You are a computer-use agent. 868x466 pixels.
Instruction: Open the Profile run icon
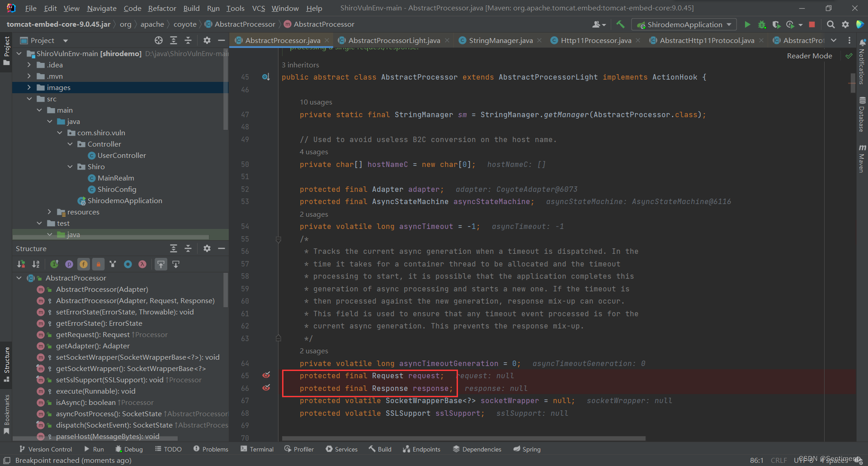point(790,24)
